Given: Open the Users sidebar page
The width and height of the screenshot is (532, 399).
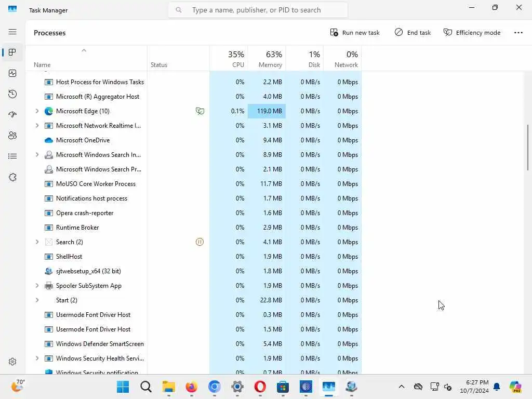Looking at the screenshot, I should pyautogui.click(x=12, y=136).
